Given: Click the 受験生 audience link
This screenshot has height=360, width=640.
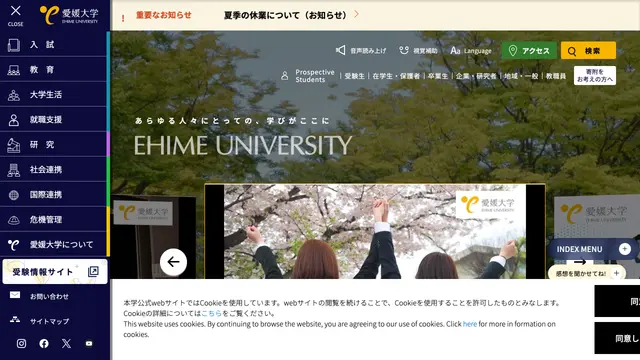Looking at the screenshot, I should tap(354, 76).
